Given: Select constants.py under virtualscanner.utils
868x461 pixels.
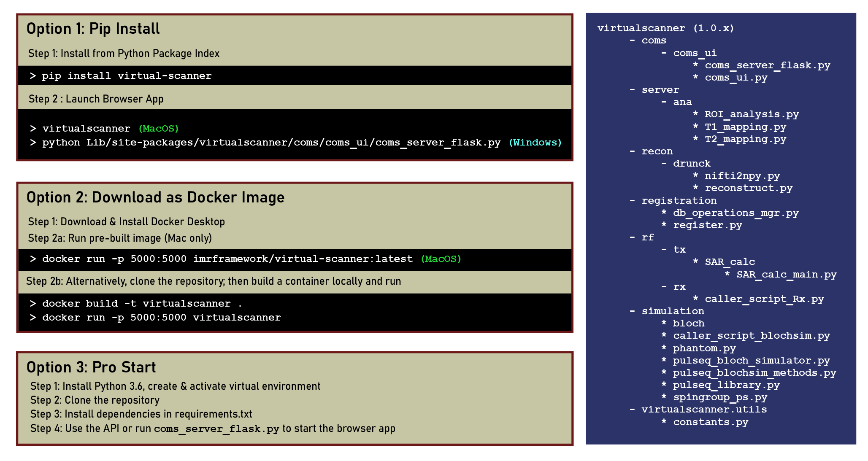Looking at the screenshot, I should 710,422.
